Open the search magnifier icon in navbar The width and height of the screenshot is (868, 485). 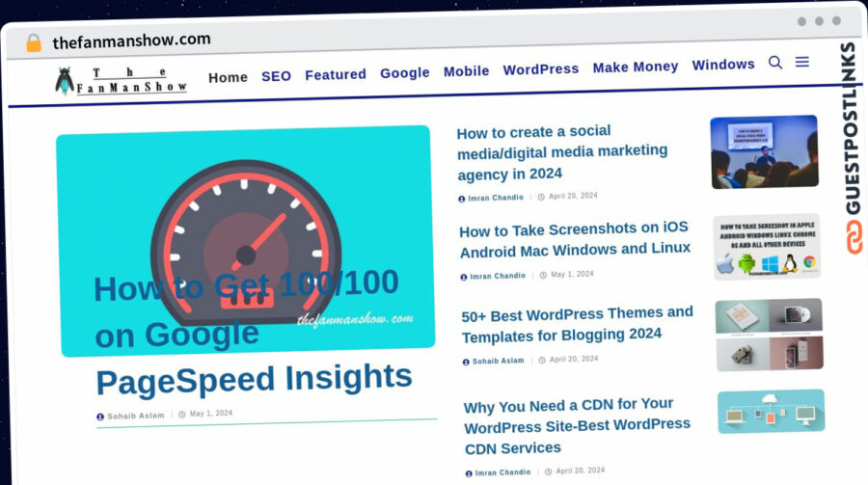pos(775,63)
